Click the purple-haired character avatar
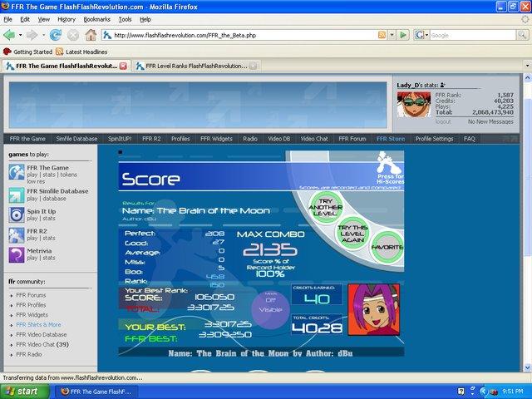 tap(373, 309)
